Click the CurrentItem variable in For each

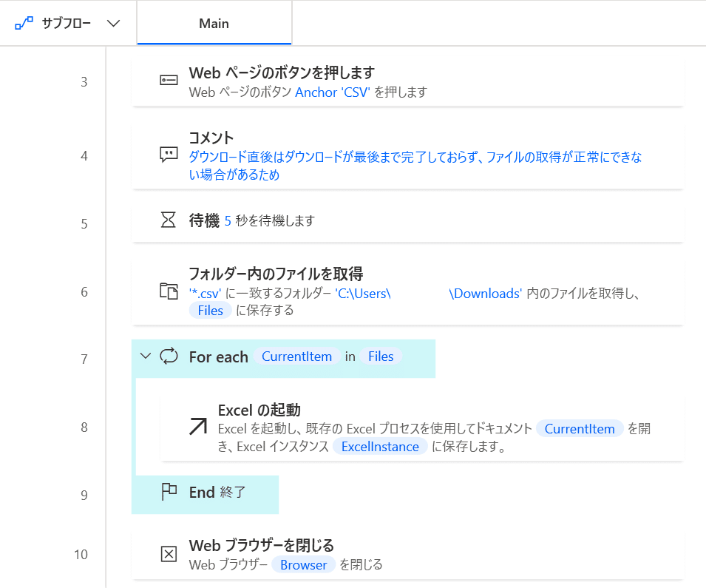[296, 356]
